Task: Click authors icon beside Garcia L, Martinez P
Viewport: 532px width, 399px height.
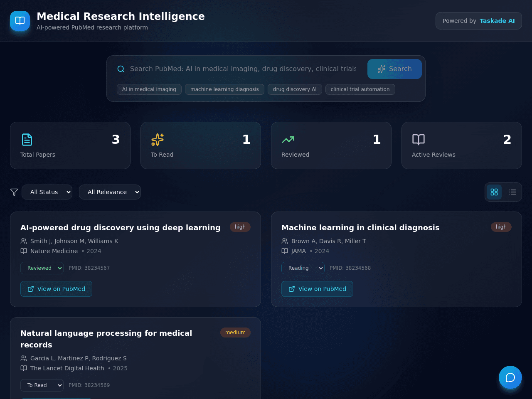Action: (x=24, y=358)
